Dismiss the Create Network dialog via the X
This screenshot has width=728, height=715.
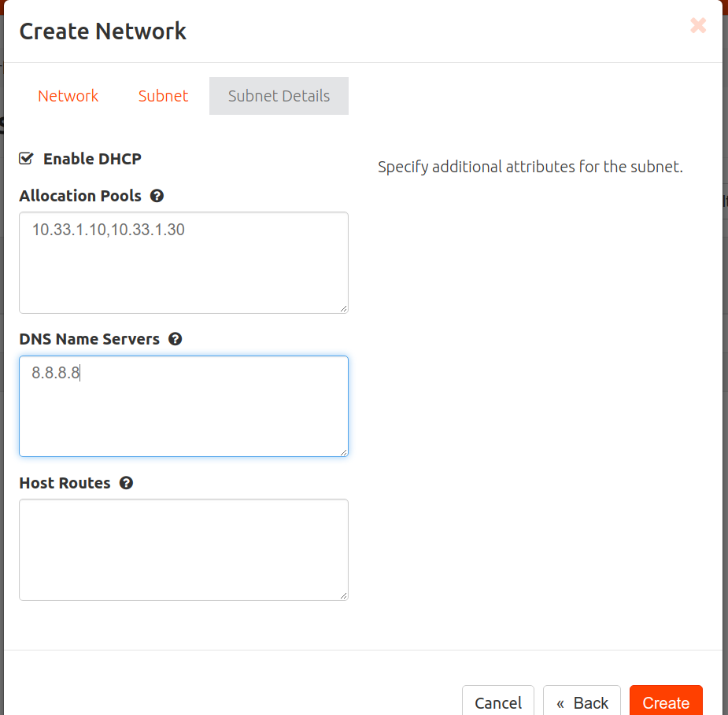click(x=698, y=25)
